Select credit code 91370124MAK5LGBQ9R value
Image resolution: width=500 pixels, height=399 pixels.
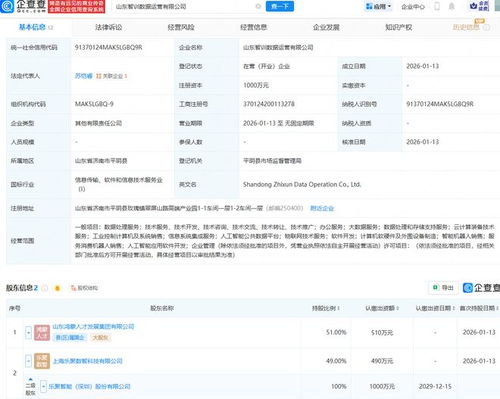pos(109,47)
